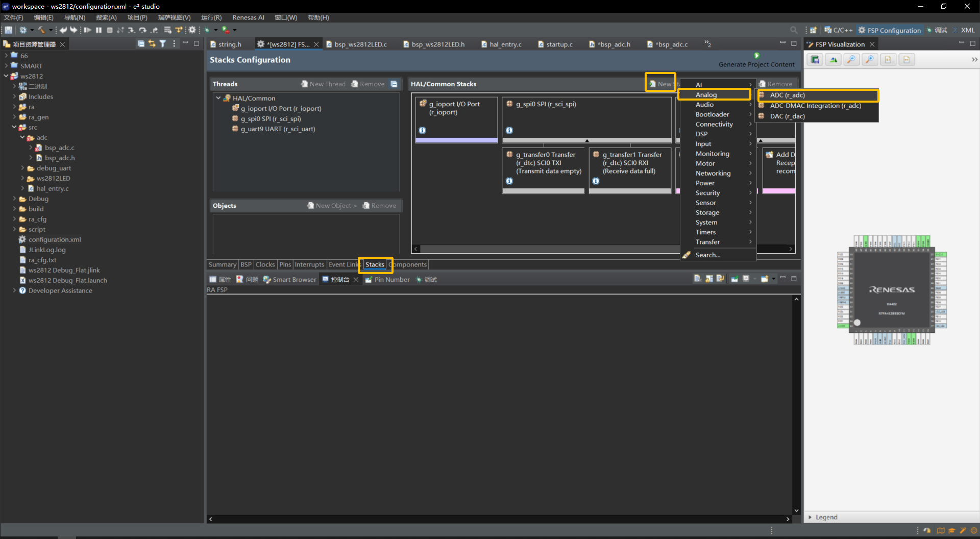Viewport: 980px width, 539px height.
Task: Click the Suspend (pause) icon
Action: pyautogui.click(x=99, y=30)
